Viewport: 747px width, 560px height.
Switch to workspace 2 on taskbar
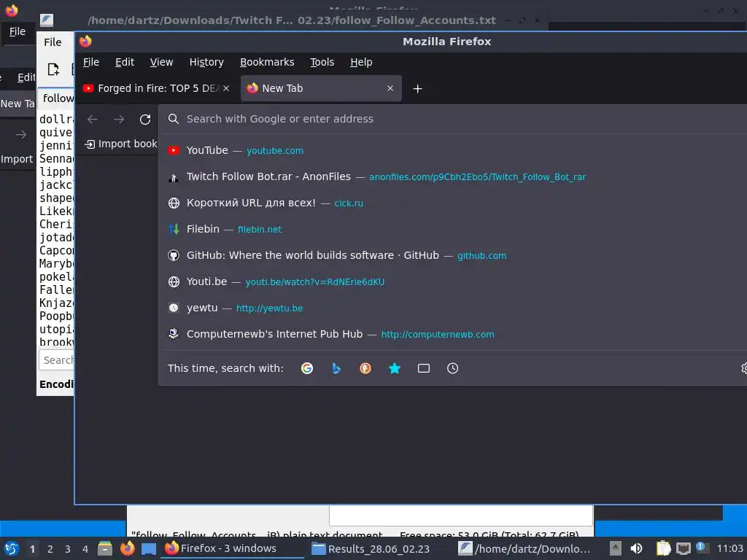pyautogui.click(x=50, y=549)
